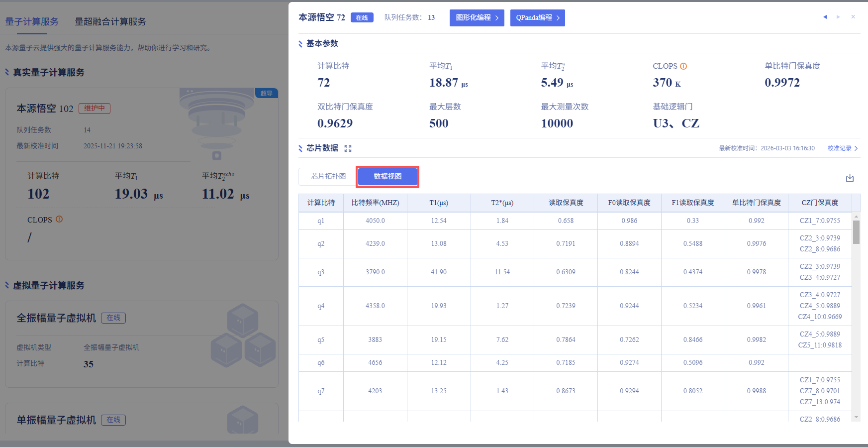Switch to 量超融合计算服务 tab

pyautogui.click(x=110, y=22)
